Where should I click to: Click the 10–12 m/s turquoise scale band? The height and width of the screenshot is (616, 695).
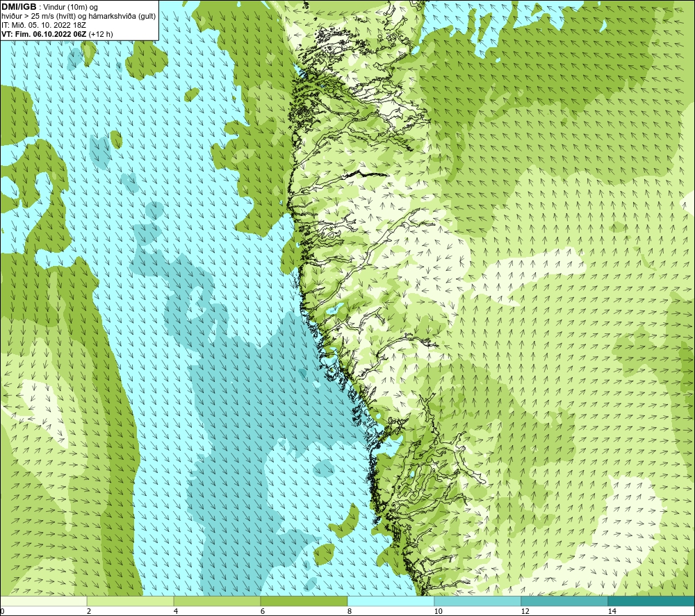(x=478, y=601)
